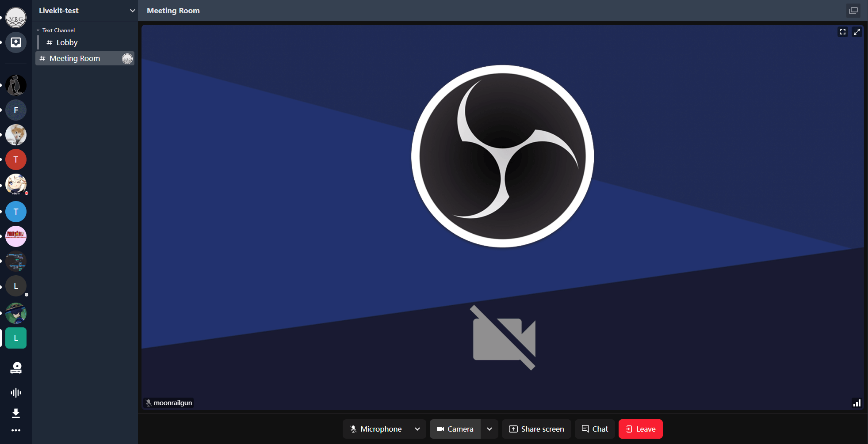Open the audio waveform icon in sidebar

coord(16,392)
